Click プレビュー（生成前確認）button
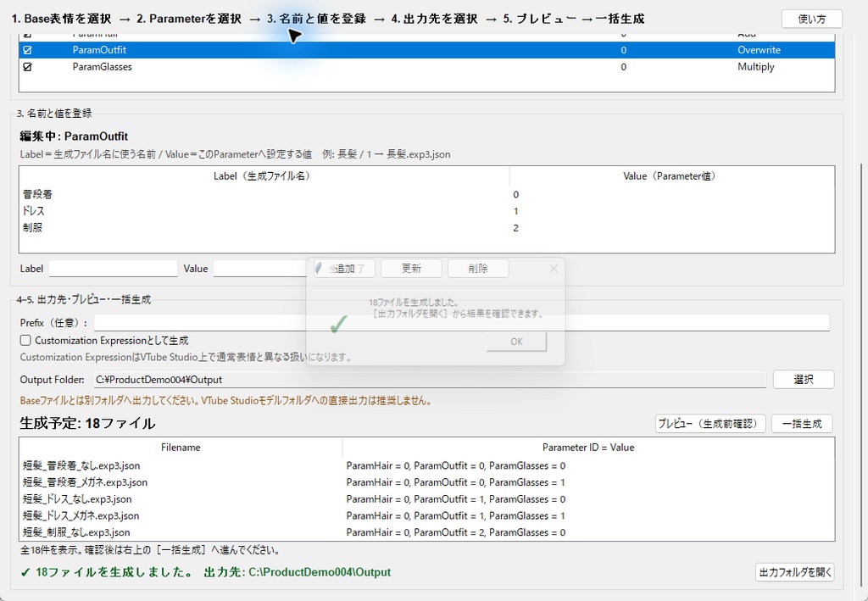Image resolution: width=868 pixels, height=601 pixels. coord(710,424)
